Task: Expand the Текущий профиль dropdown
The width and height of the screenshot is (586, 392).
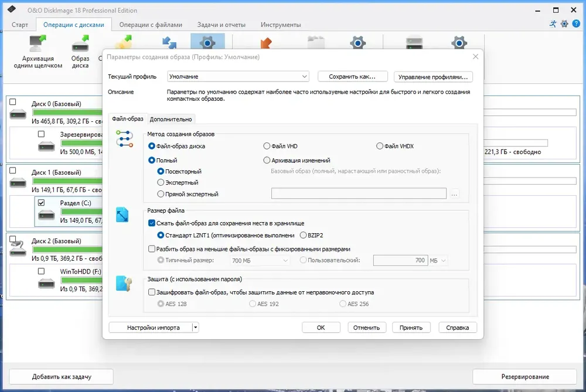Action: (x=238, y=77)
